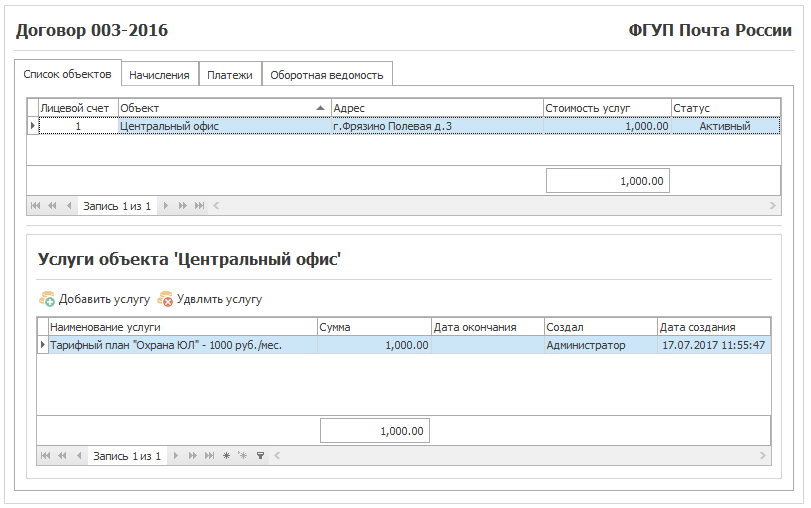This screenshot has width=811, height=508.
Task: Click the objects grid total 1,000.00 box
Action: point(608,181)
